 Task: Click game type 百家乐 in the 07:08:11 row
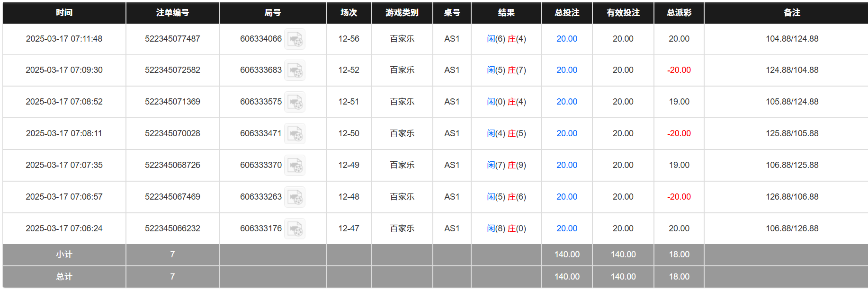pyautogui.click(x=401, y=133)
